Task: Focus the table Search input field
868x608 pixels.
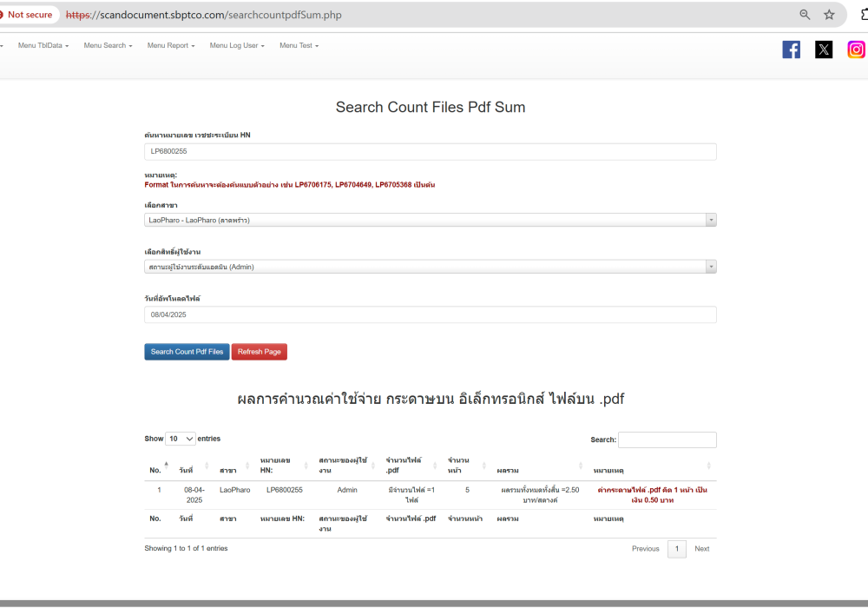Action: tap(667, 439)
